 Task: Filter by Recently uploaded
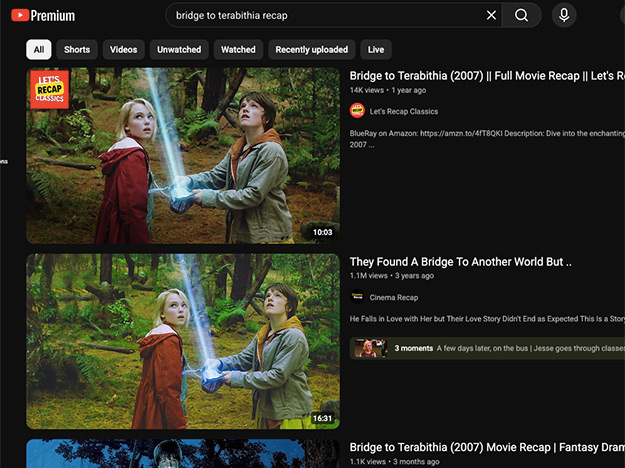(312, 49)
